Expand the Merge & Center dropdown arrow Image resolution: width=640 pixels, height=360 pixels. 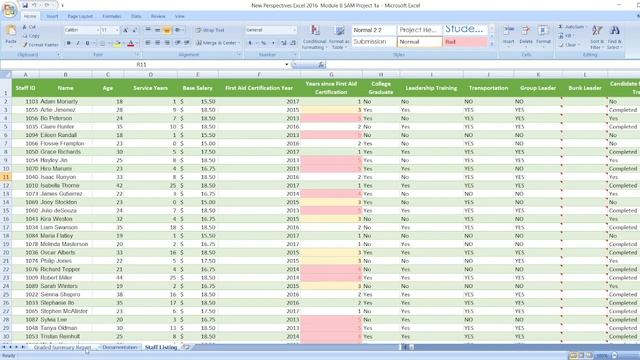pyautogui.click(x=239, y=43)
